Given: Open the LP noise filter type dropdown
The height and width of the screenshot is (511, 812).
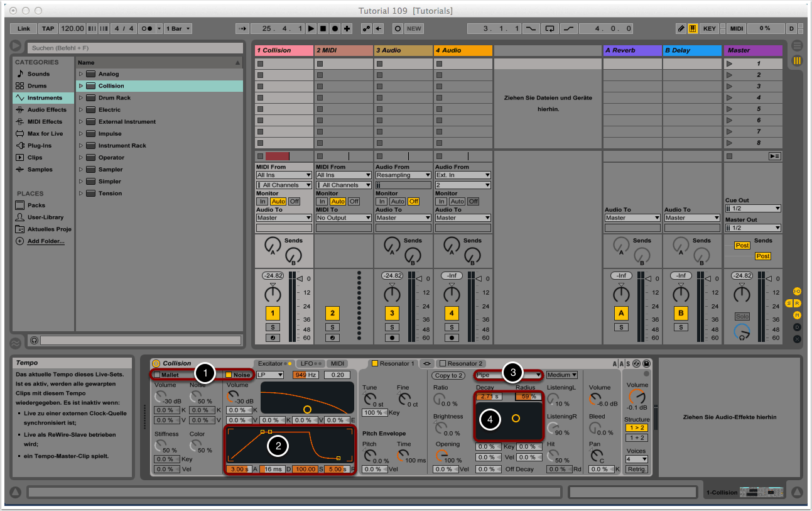Looking at the screenshot, I should (x=269, y=375).
